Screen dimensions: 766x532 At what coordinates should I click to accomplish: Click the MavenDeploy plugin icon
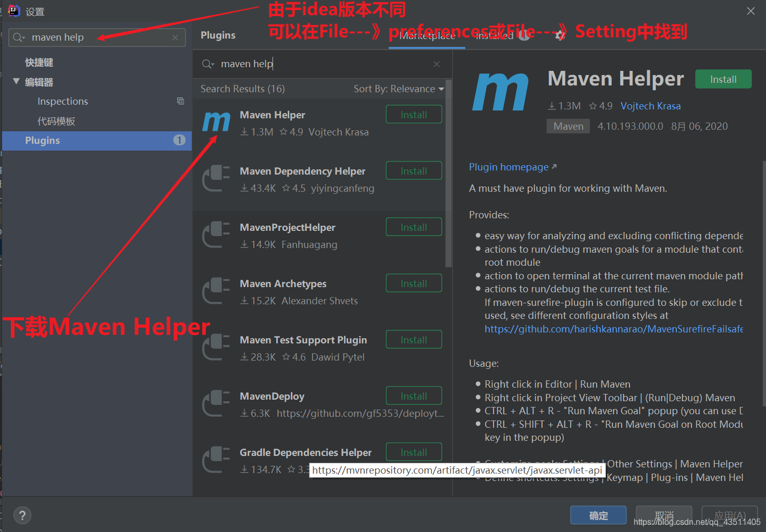[x=216, y=403]
